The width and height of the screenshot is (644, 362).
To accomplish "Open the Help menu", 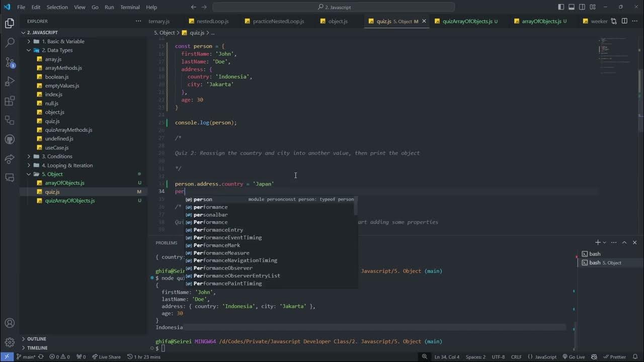I will (151, 7).
